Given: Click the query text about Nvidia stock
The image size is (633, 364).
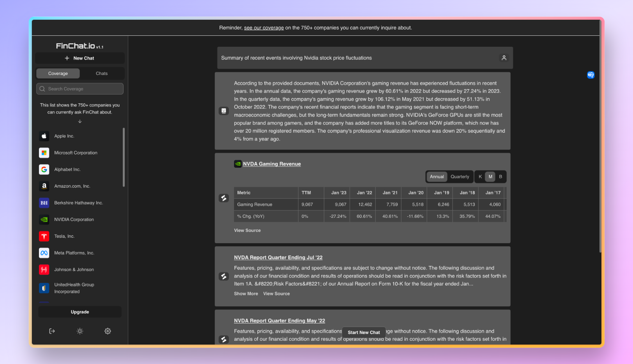Looking at the screenshot, I should tap(296, 58).
